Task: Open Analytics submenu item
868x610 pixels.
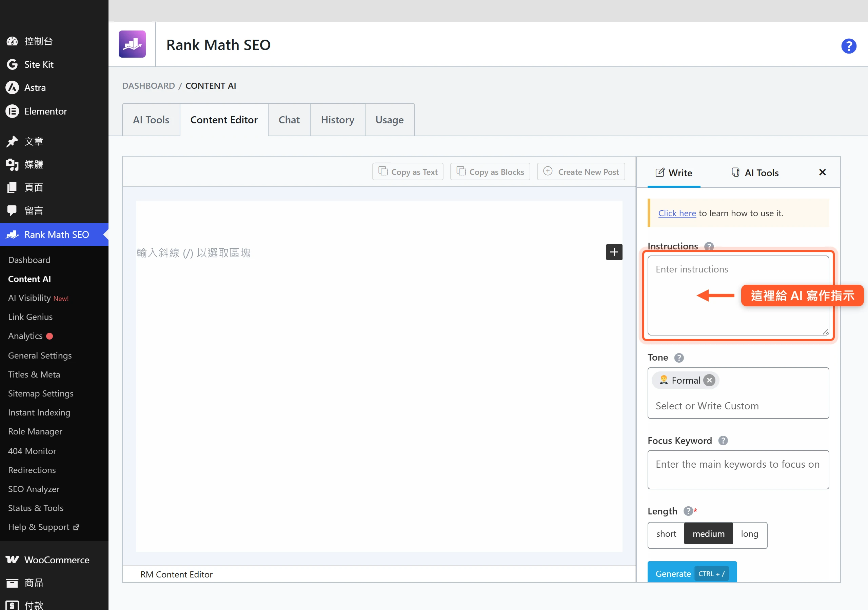Action: [x=25, y=336]
